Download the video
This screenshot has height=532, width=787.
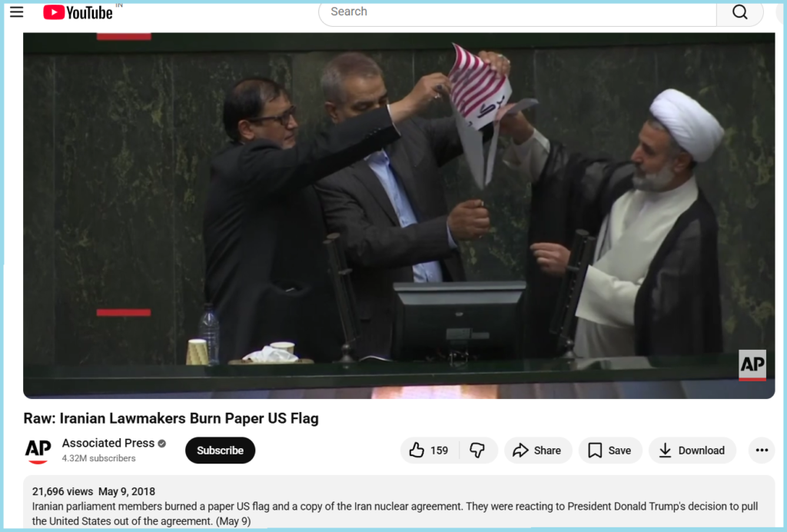pyautogui.click(x=692, y=451)
